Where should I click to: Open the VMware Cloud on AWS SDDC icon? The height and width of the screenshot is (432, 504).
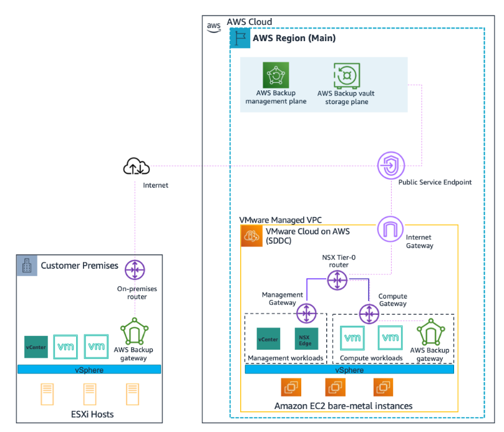click(x=251, y=236)
